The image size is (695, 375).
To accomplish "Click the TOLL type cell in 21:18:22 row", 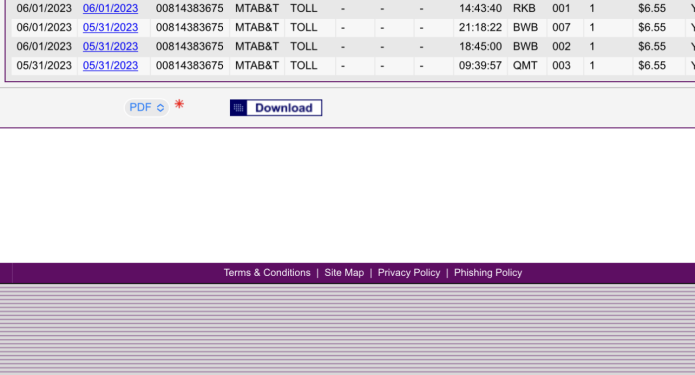I will point(304,27).
